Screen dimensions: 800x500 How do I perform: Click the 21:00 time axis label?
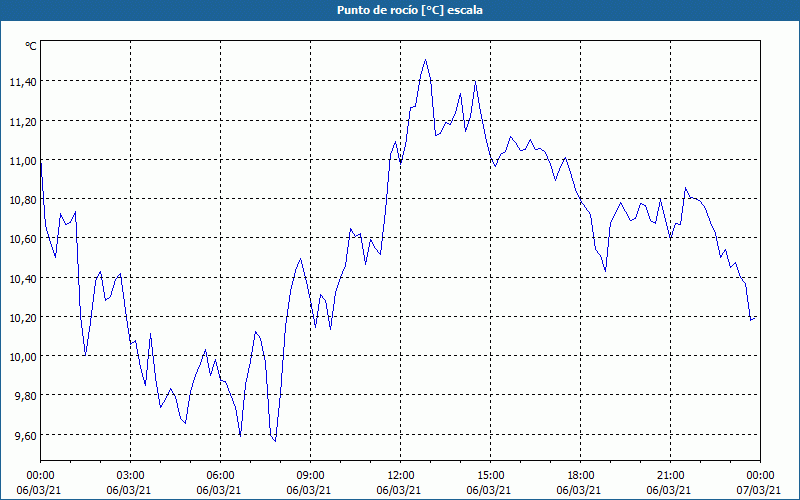click(670, 476)
